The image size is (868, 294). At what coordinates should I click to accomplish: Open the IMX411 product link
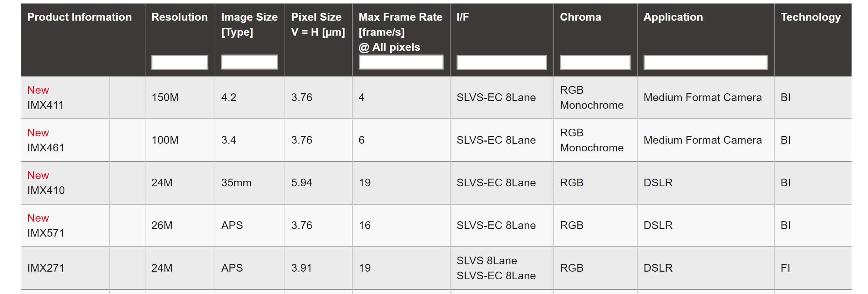click(x=45, y=105)
